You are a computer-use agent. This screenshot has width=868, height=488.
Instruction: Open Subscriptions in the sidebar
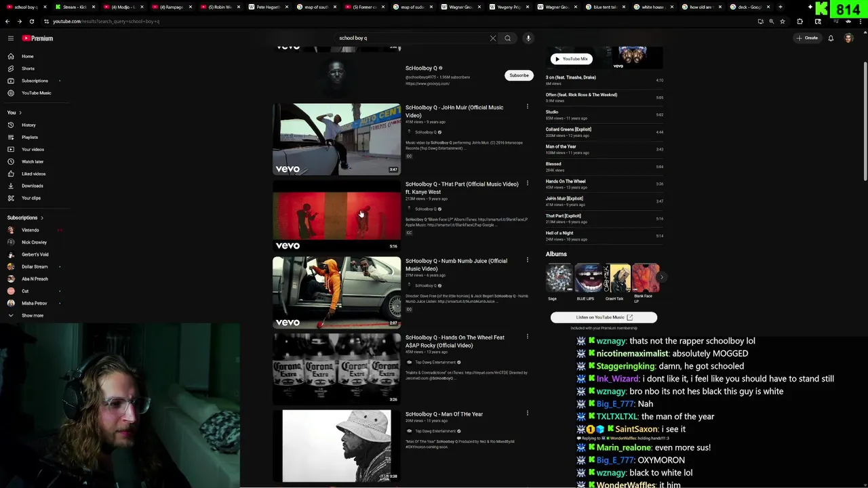pos(34,81)
